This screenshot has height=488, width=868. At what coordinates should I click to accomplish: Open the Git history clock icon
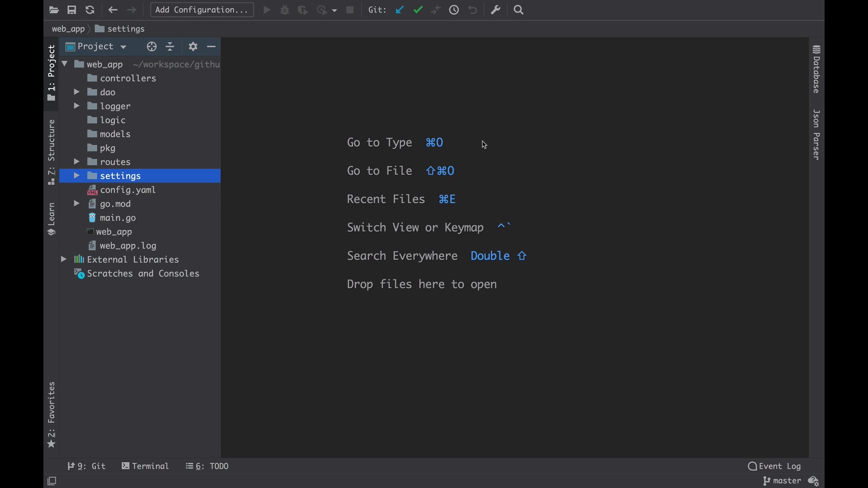(x=454, y=10)
